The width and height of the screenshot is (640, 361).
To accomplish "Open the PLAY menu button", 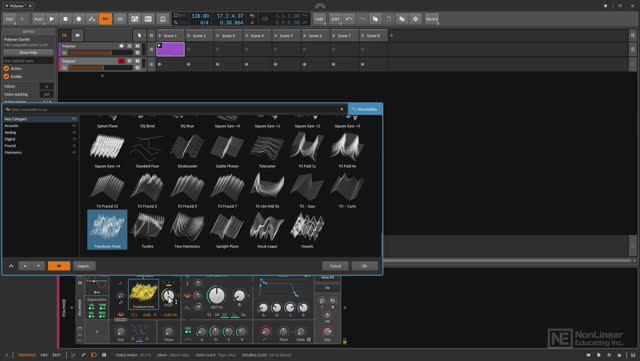I will [x=38, y=19].
